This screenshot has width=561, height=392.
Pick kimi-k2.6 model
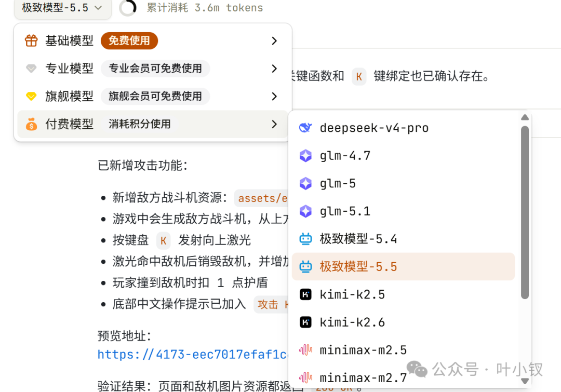pos(403,322)
